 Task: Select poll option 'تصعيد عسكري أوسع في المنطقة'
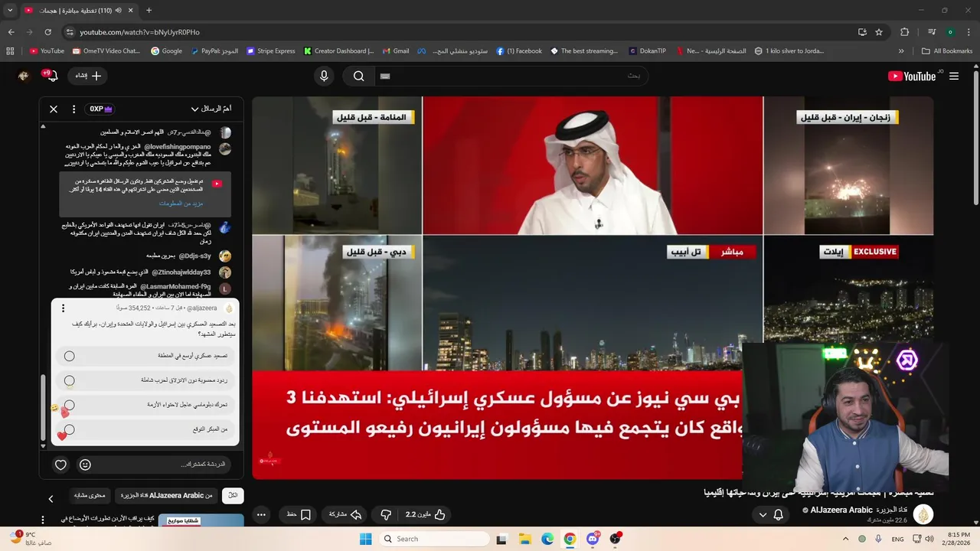[145, 356]
